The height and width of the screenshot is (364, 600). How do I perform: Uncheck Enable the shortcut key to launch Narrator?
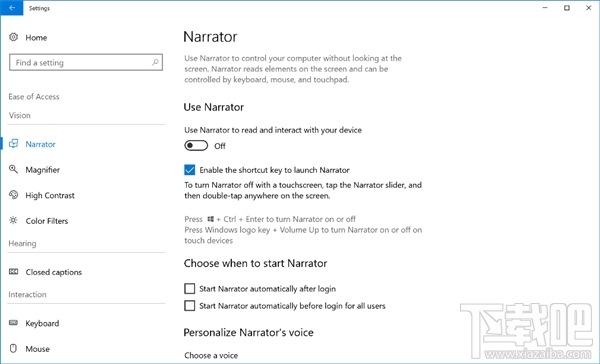189,170
